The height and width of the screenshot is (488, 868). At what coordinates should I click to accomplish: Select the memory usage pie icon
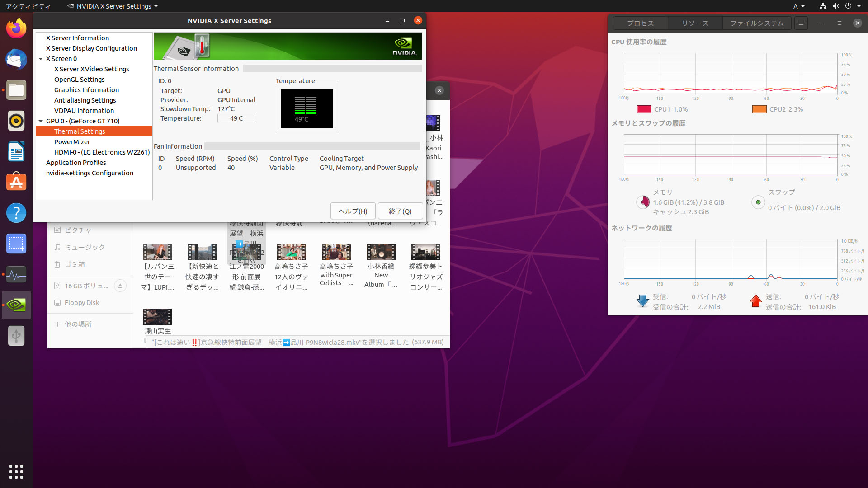[643, 202]
